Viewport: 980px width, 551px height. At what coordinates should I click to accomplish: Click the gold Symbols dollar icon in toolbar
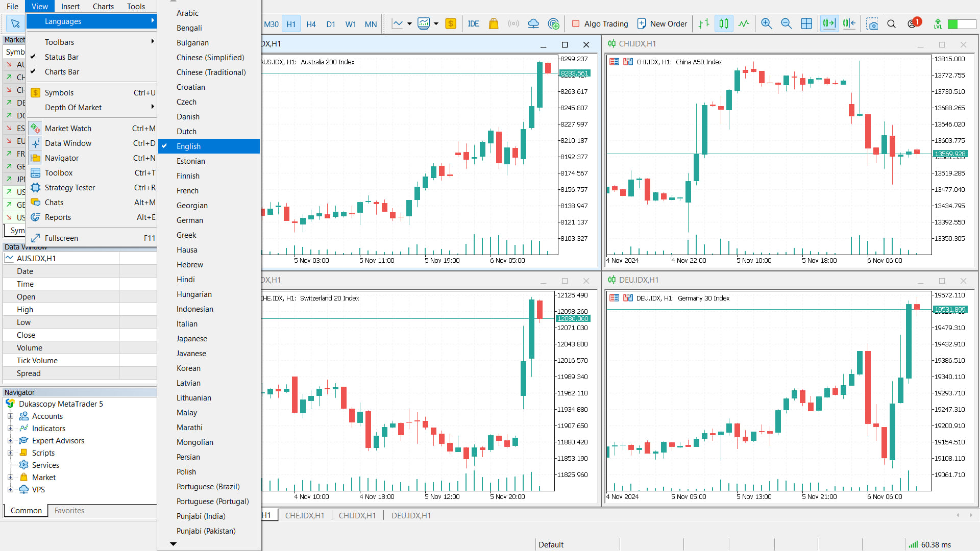point(451,23)
